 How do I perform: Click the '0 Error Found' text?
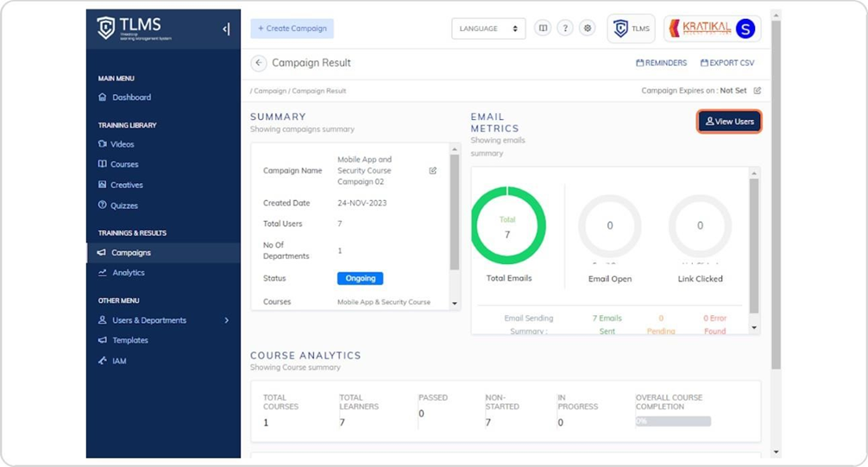[x=714, y=325]
